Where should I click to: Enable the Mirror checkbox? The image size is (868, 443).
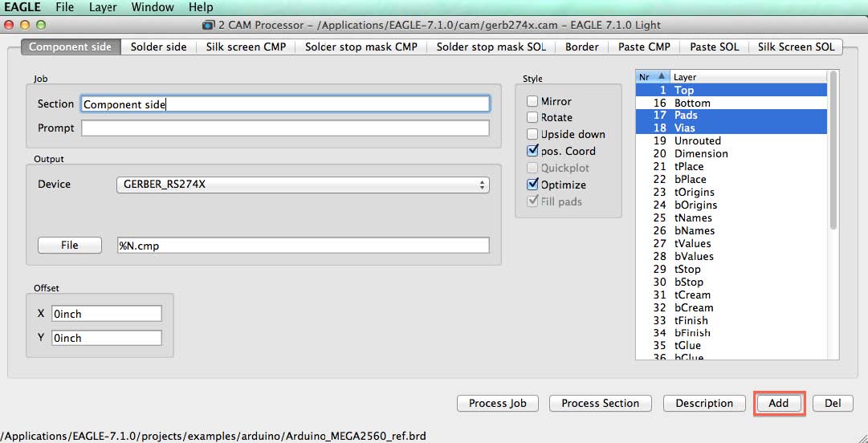pyautogui.click(x=532, y=101)
